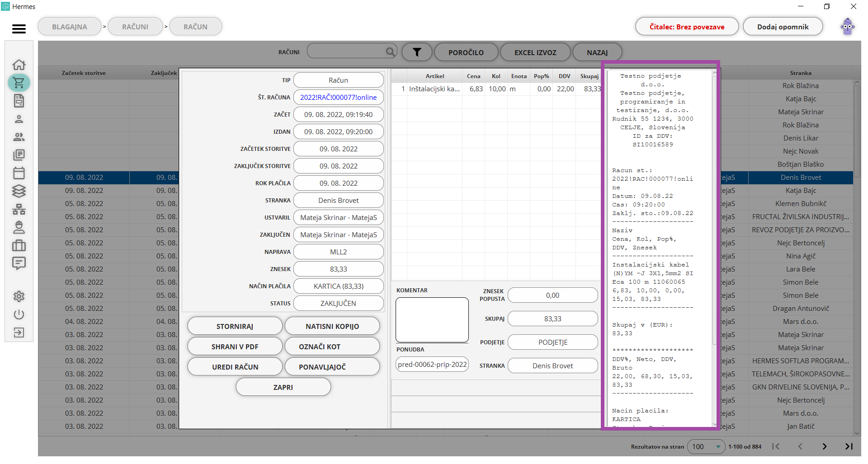Select the Dragan Antunovič row

pyautogui.click(x=801, y=308)
